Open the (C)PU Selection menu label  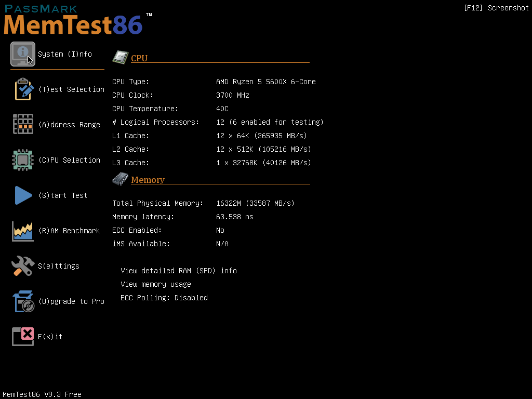(69, 160)
